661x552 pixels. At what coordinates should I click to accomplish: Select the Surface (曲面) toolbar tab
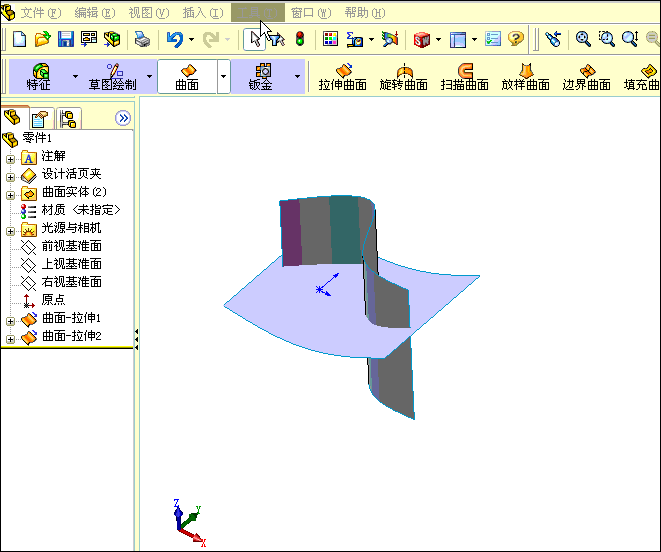point(187,76)
